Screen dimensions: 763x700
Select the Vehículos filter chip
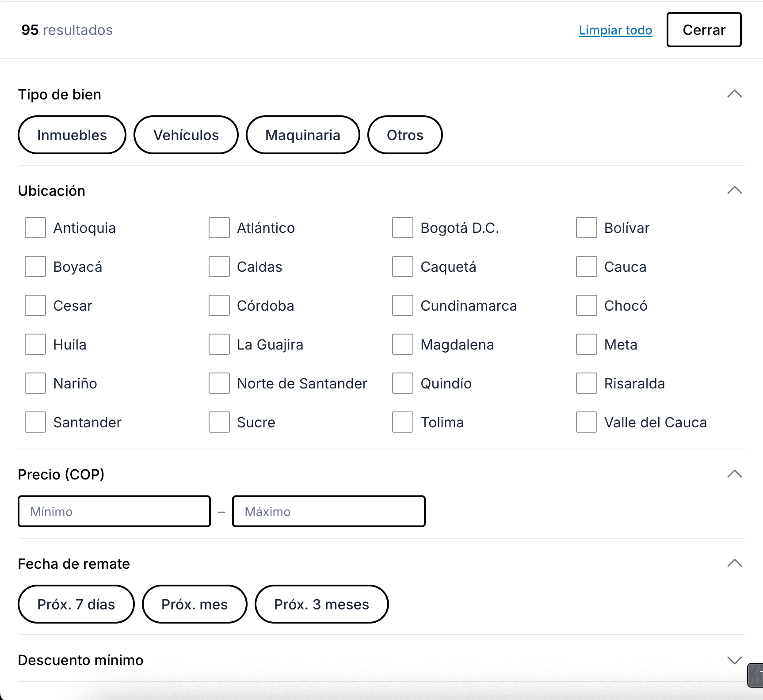point(186,135)
